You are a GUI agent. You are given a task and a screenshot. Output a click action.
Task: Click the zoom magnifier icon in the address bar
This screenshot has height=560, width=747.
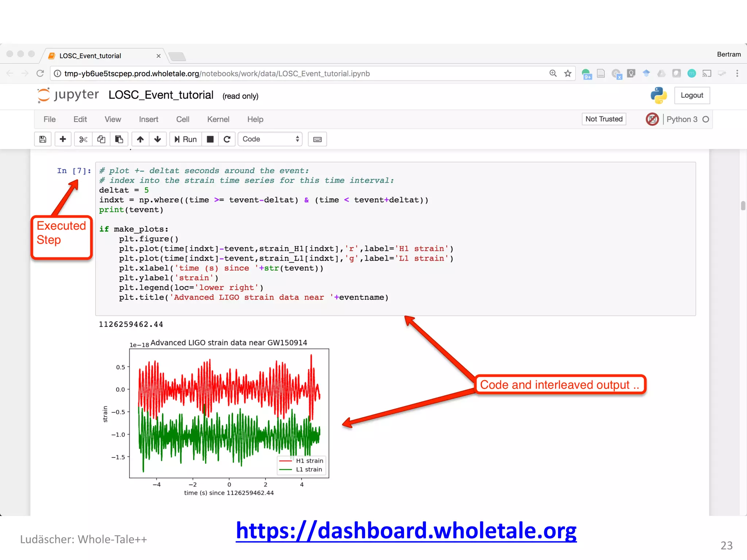553,73
